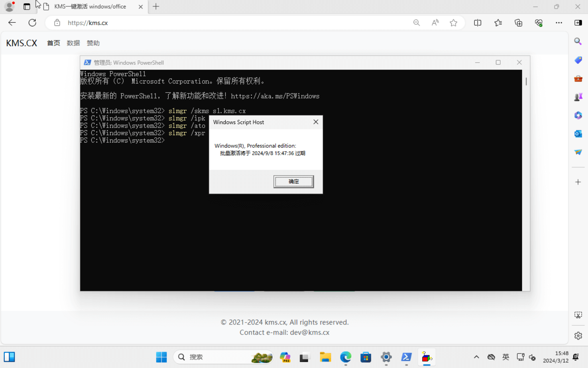Start Web Capture from the sidebar
Image resolution: width=588 pixels, height=368 pixels.
click(x=578, y=315)
